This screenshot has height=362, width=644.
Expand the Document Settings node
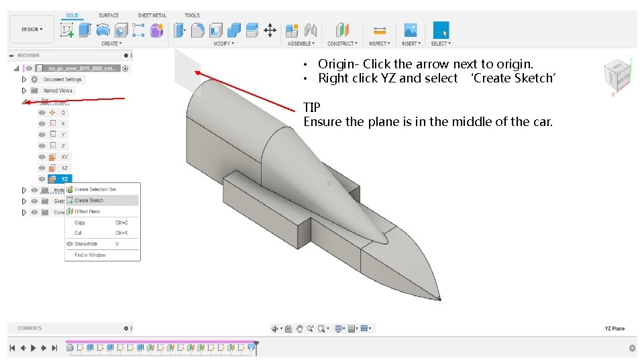[24, 80]
